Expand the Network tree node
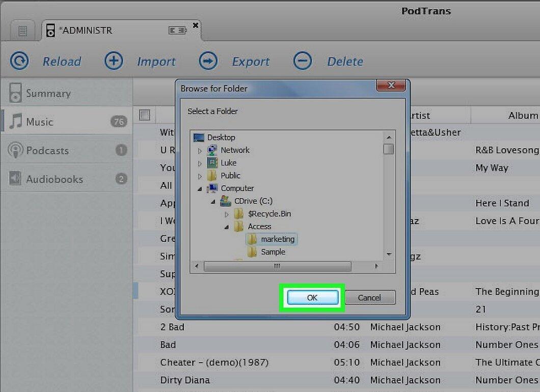 coord(200,150)
